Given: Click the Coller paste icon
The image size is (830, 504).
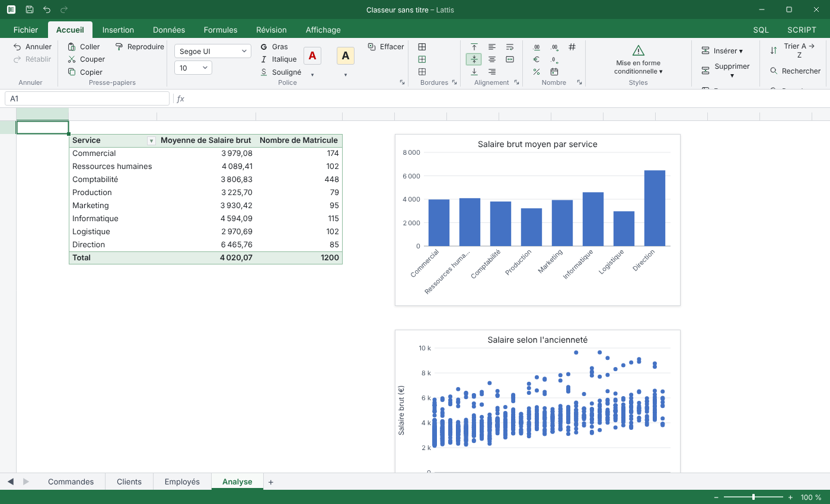Looking at the screenshot, I should (72, 47).
